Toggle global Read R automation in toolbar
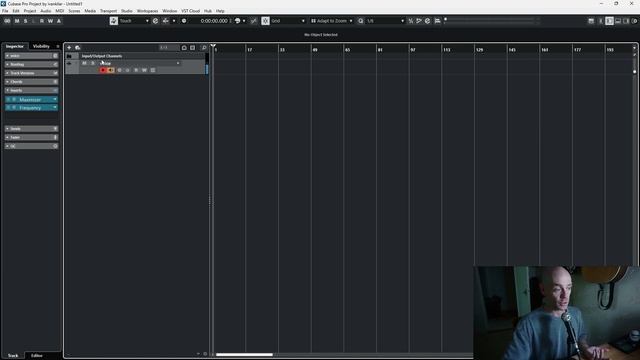Image resolution: width=640 pixels, height=360 pixels. tap(42, 21)
